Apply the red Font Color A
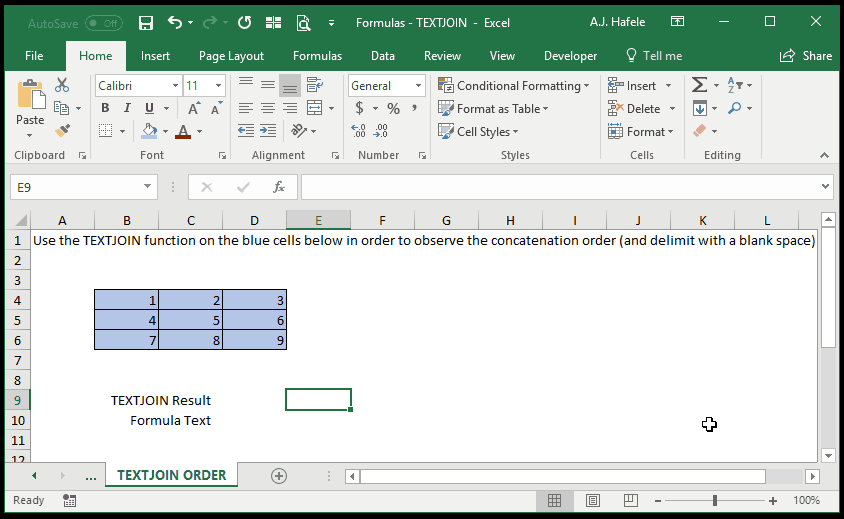This screenshot has width=844, height=519. coord(183,131)
